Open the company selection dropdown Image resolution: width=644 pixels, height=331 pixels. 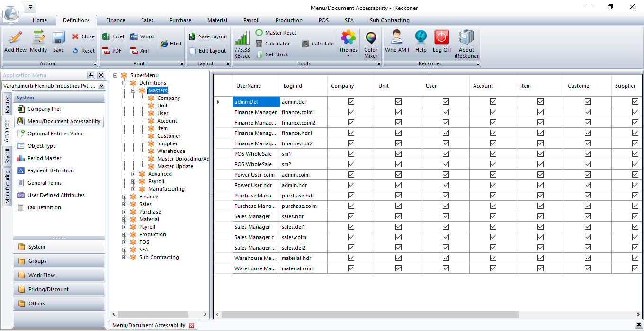[x=101, y=86]
